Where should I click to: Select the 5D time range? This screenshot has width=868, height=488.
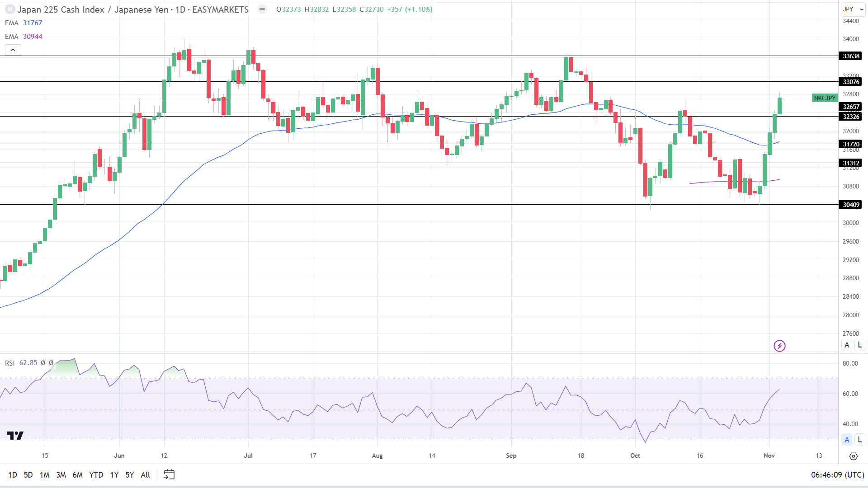click(28, 475)
